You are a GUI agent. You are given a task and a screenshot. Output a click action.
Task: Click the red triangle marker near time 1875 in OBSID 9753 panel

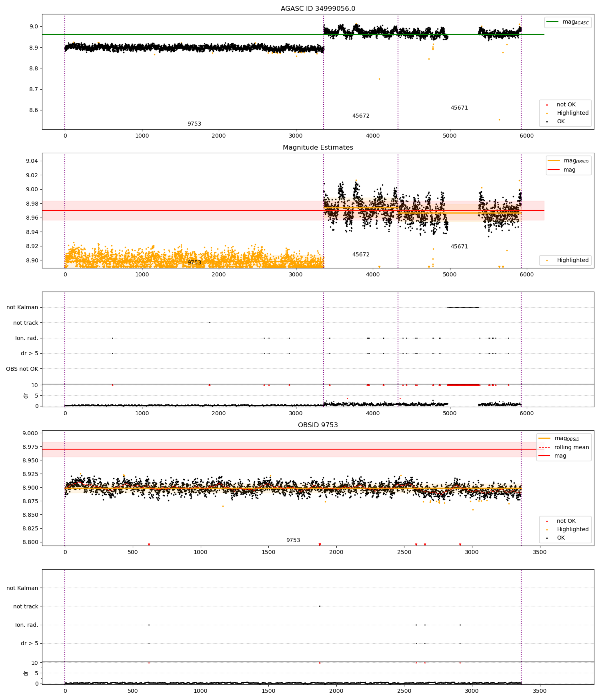coord(320,544)
